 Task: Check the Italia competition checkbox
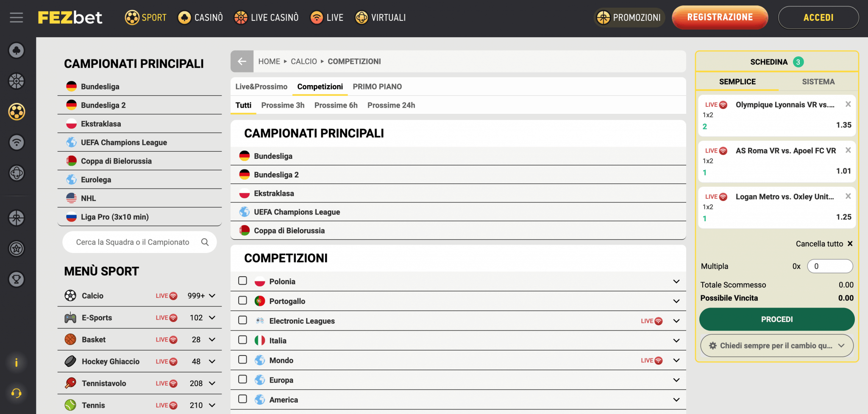tap(242, 340)
